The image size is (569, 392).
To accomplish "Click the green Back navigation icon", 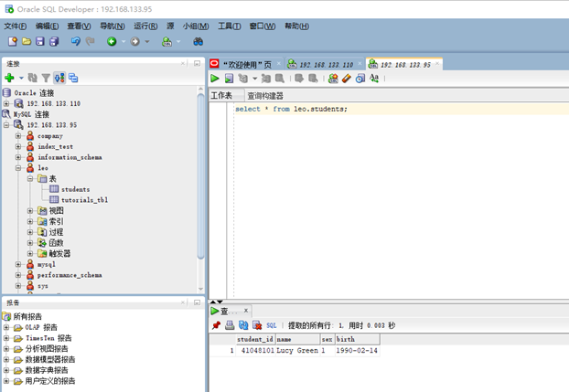I will [112, 42].
